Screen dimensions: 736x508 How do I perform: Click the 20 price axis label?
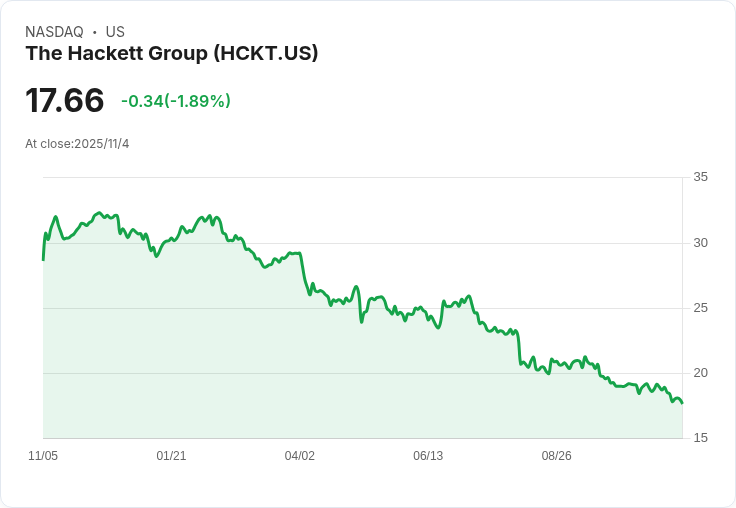(x=700, y=373)
